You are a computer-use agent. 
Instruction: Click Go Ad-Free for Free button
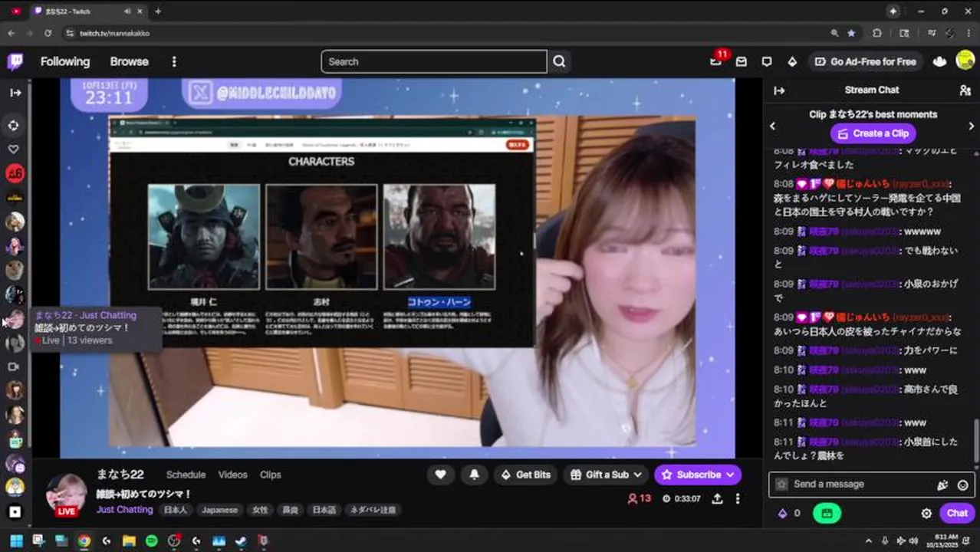click(x=866, y=61)
